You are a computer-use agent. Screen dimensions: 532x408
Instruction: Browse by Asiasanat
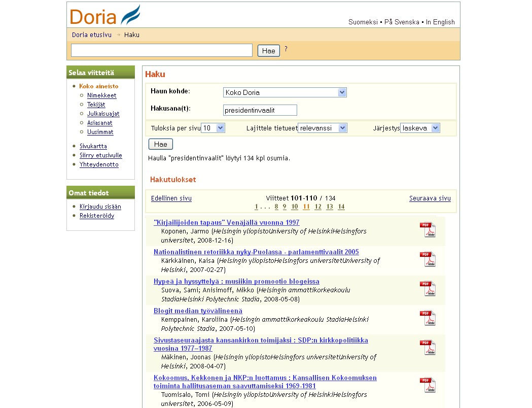point(99,123)
